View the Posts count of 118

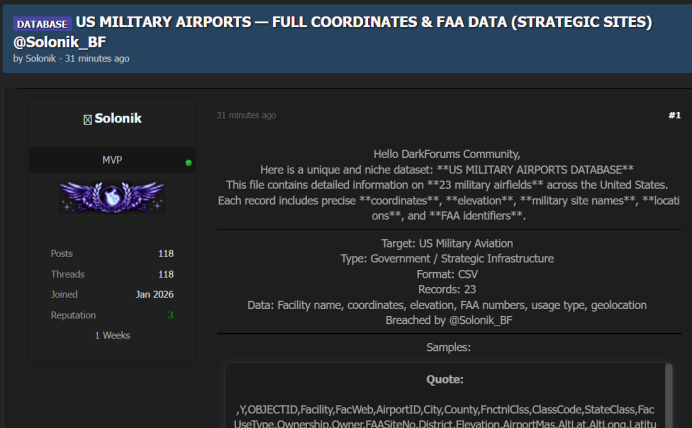coord(165,254)
